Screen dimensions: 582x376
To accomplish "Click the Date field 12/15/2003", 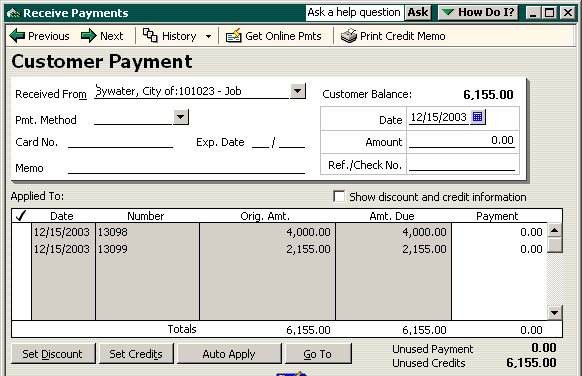I will (x=438, y=117).
